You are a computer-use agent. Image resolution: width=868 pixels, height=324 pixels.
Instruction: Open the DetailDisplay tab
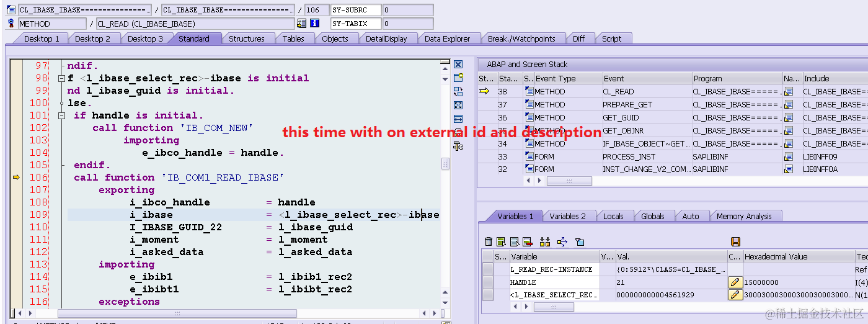(386, 38)
